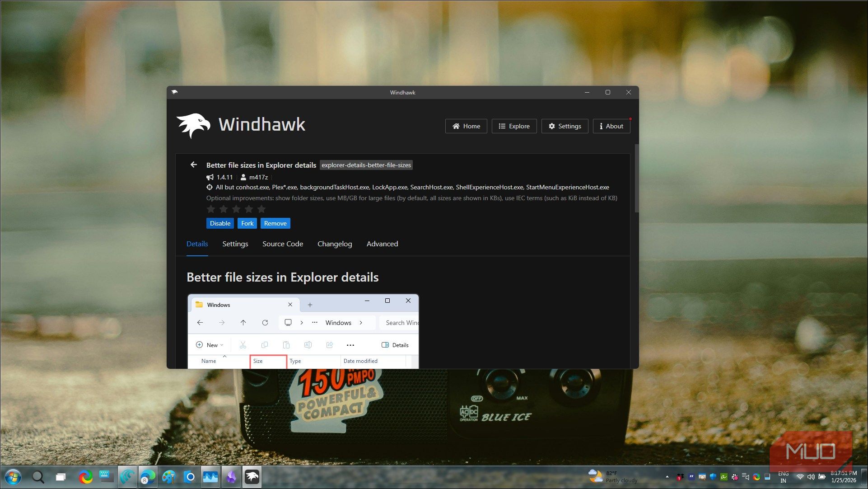Open Slack from the system tray
The width and height of the screenshot is (868, 489).
pos(735,477)
